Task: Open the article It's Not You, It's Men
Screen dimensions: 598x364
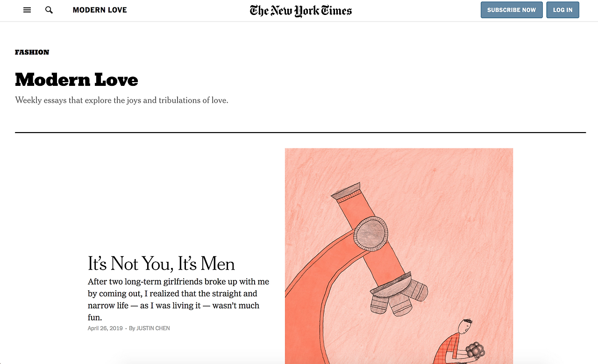Action: tap(161, 264)
